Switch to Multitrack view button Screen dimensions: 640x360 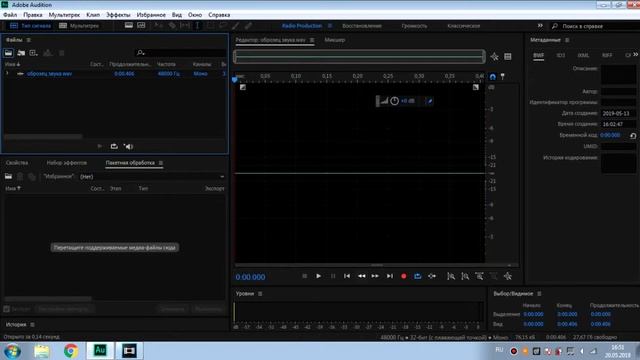pos(79,26)
